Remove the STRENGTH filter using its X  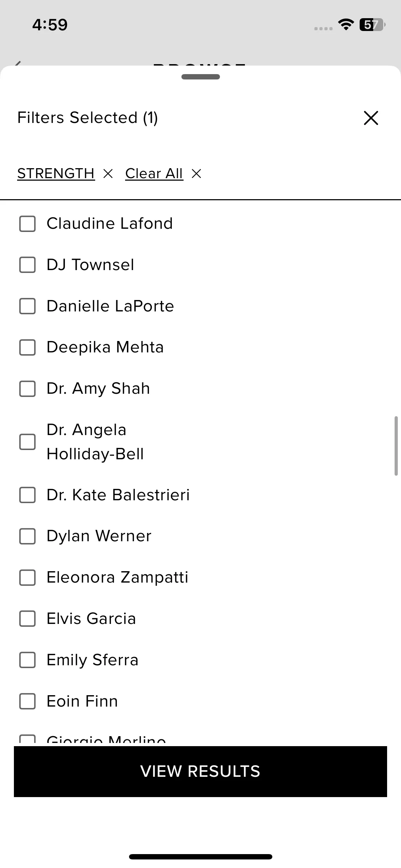click(x=108, y=174)
